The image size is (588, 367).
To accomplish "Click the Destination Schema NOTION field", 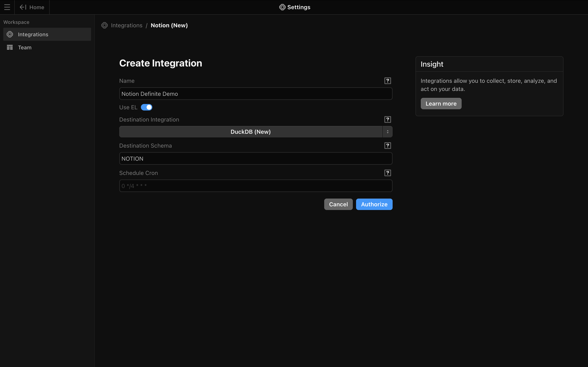I will (256, 159).
